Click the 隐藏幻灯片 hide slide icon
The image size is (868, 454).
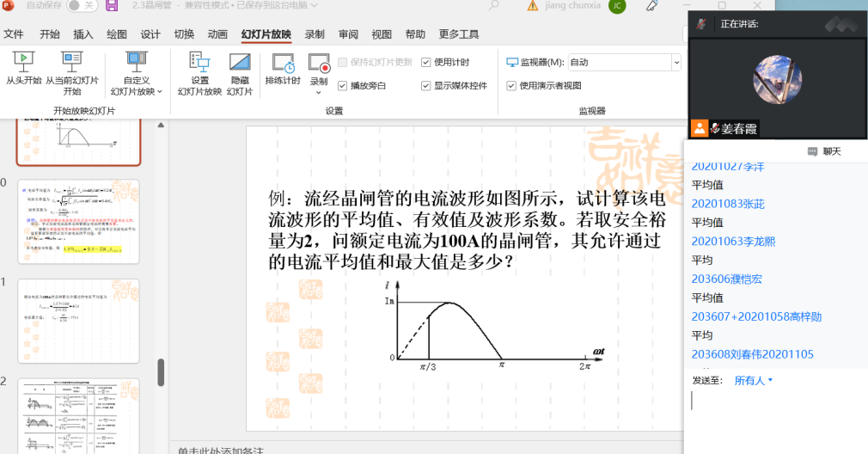pyautogui.click(x=240, y=62)
